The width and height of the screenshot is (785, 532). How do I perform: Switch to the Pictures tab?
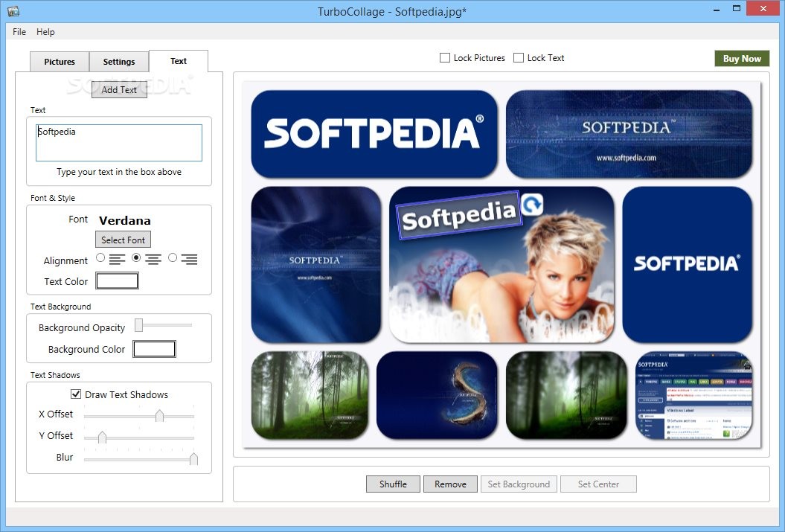pos(60,62)
